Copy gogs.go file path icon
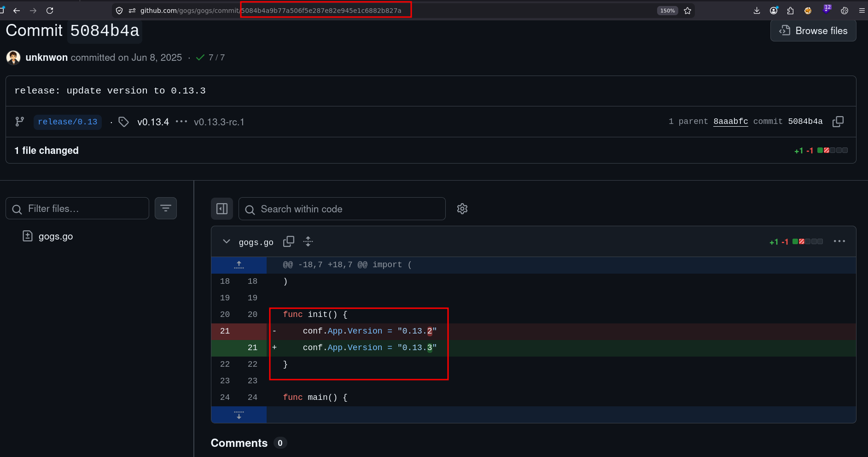The image size is (868, 457). (289, 241)
